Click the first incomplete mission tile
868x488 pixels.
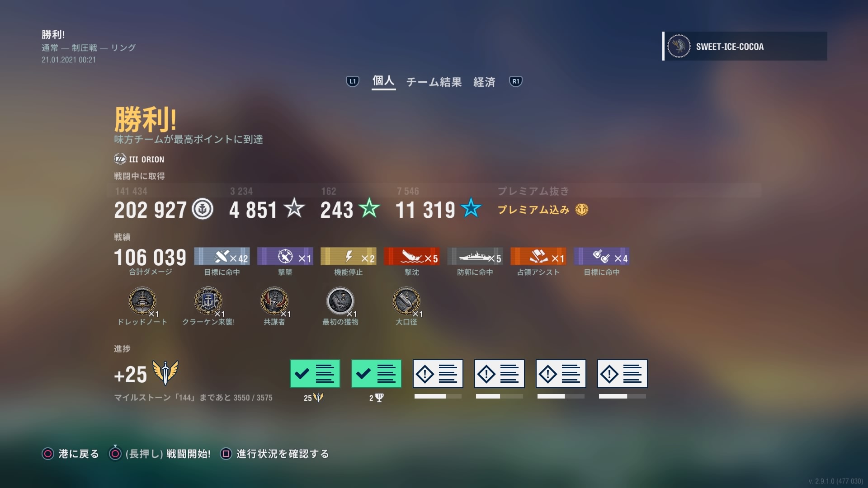coord(438,374)
